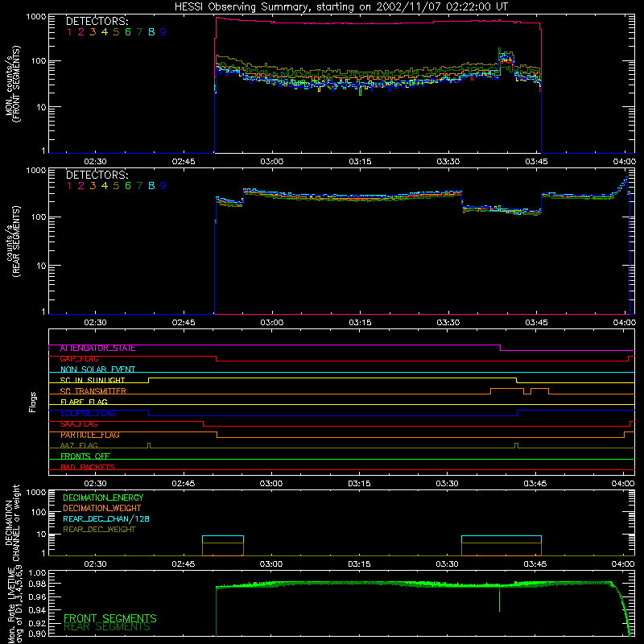
Task: Click the Flags vertical axis title
Action: 32,402
